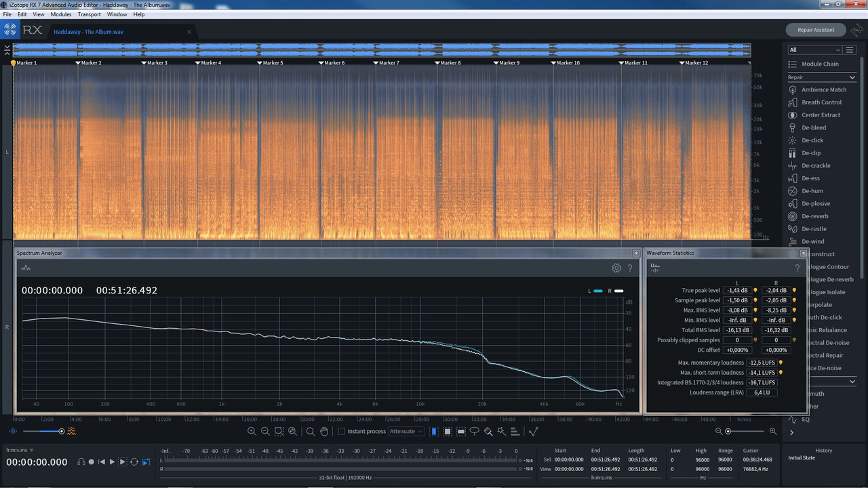Toggle the time-frequency selection tool
868x488 pixels.
(448, 431)
